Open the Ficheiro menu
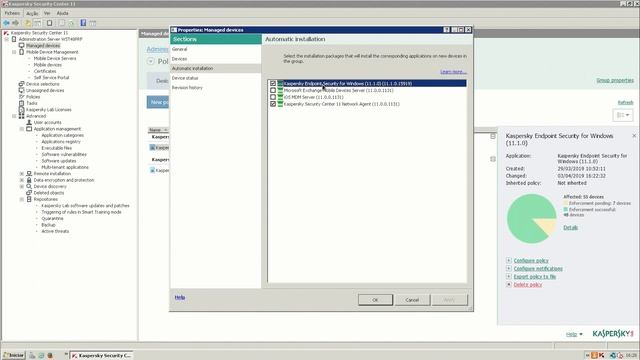Image resolution: width=640 pixels, height=360 pixels. pyautogui.click(x=12, y=13)
